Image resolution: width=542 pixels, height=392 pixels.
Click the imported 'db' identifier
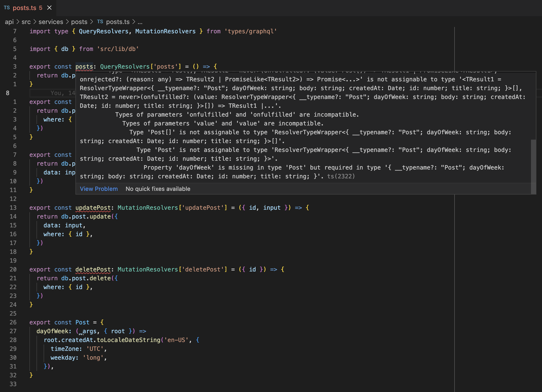pos(65,49)
